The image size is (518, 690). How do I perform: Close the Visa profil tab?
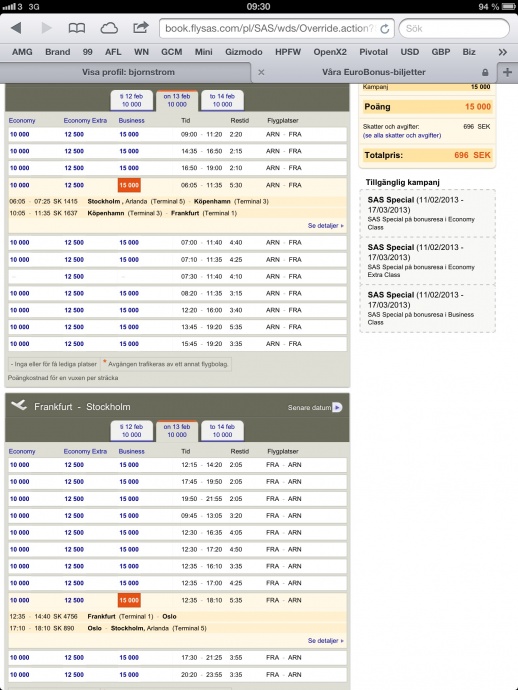tap(261, 72)
